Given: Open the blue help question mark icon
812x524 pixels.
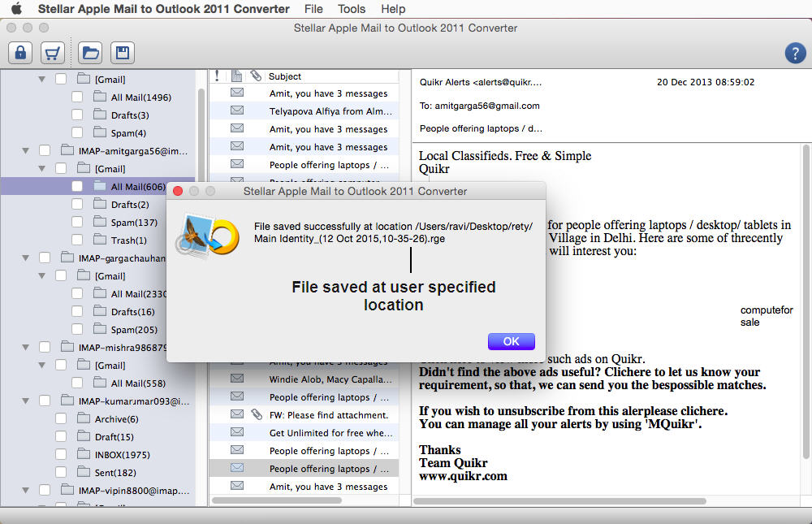Looking at the screenshot, I should tap(795, 53).
